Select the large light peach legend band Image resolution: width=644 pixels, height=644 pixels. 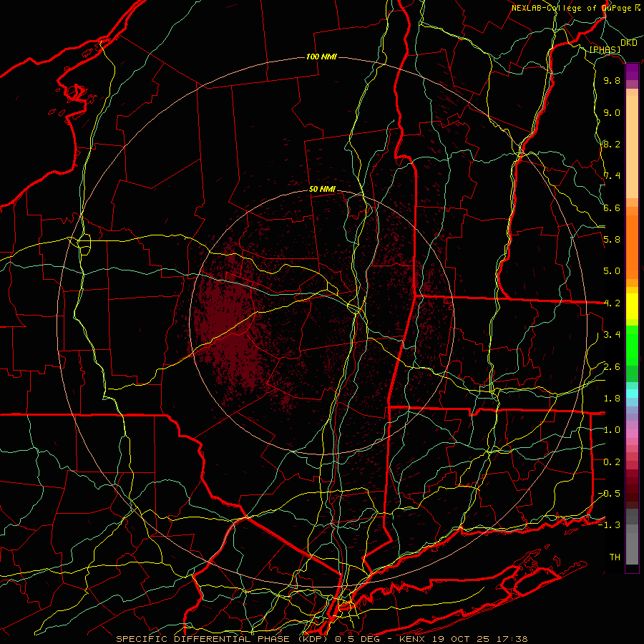[x=632, y=147]
